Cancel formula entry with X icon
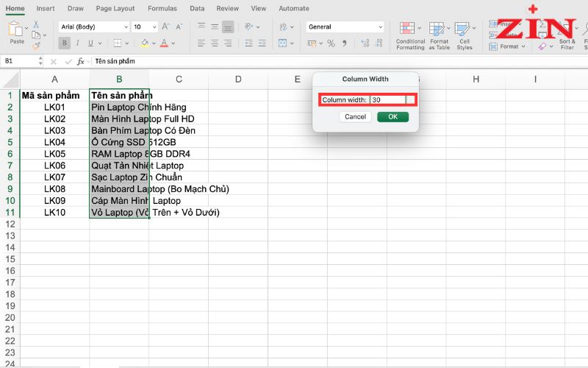The image size is (588, 368). click(54, 62)
